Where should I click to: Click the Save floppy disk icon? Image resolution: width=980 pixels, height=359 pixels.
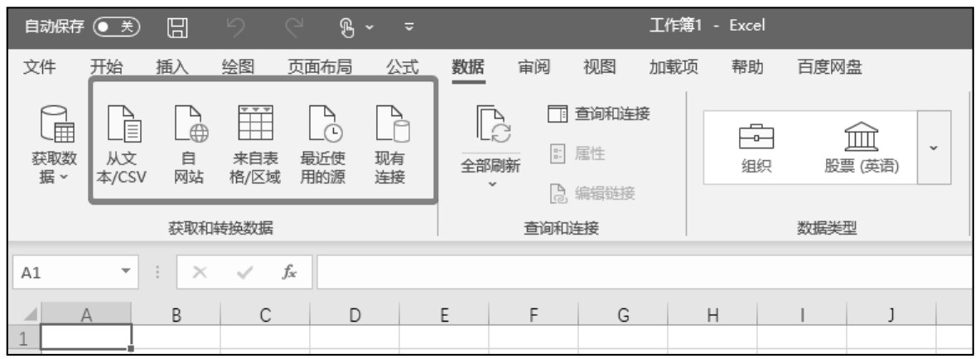pyautogui.click(x=177, y=27)
